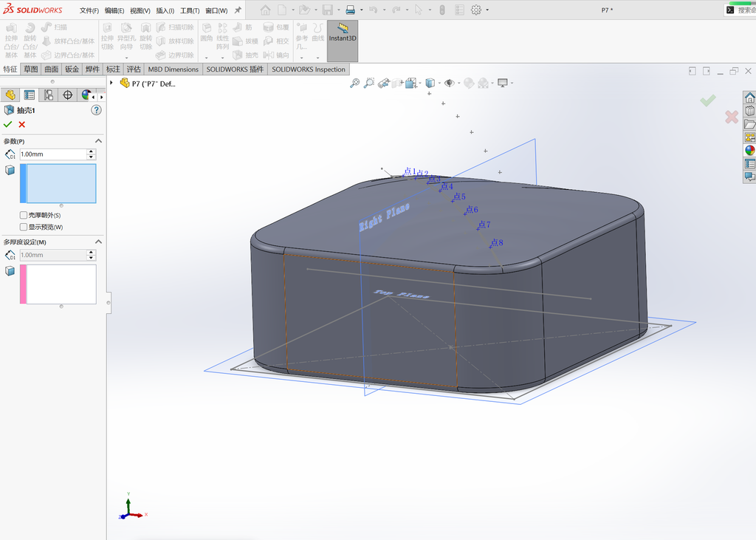Switch to the 草图 ribbon tab
The width and height of the screenshot is (756, 540).
[31, 69]
